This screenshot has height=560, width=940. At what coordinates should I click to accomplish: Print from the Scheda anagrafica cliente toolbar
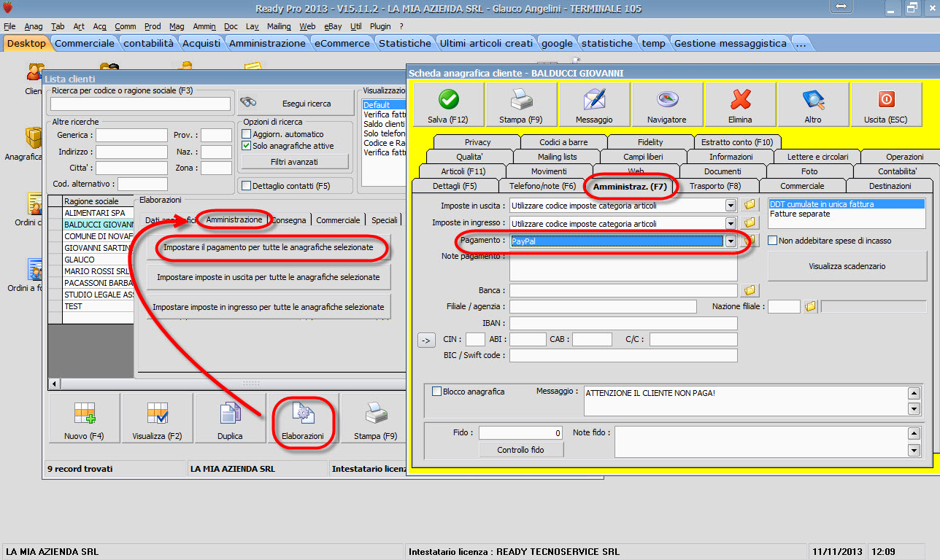(521, 105)
